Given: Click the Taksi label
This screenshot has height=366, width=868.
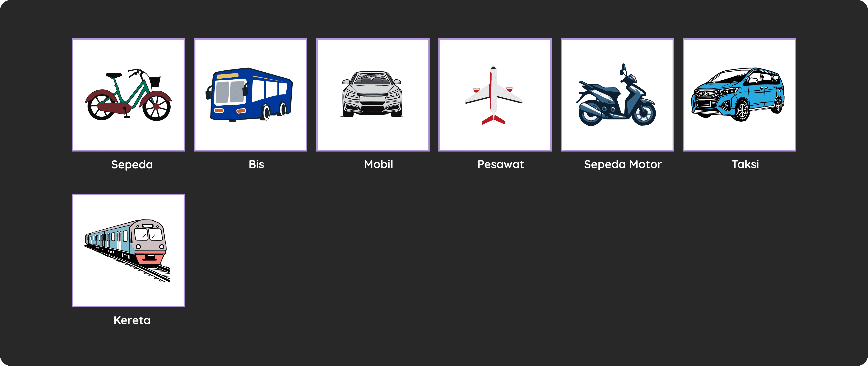Looking at the screenshot, I should click(745, 164).
